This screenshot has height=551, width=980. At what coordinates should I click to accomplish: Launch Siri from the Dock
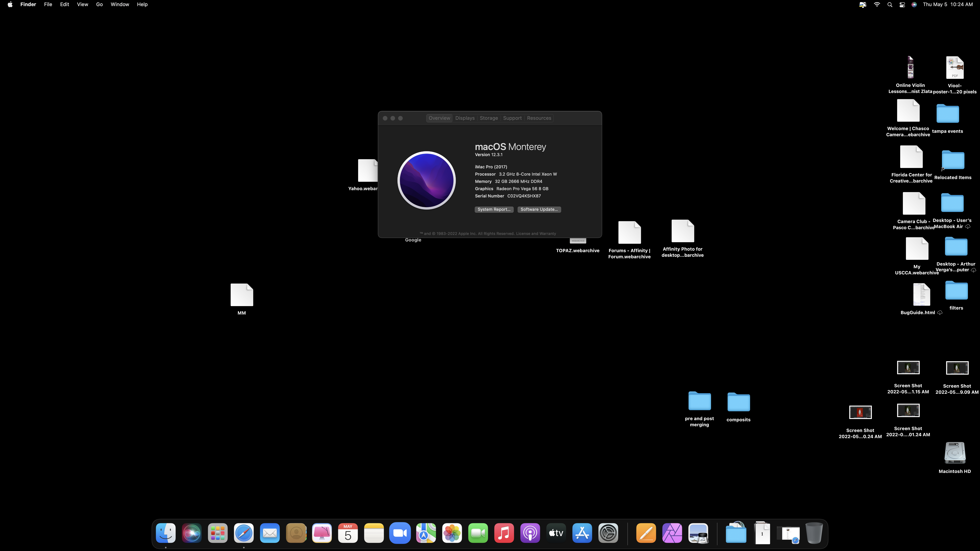coord(192,533)
